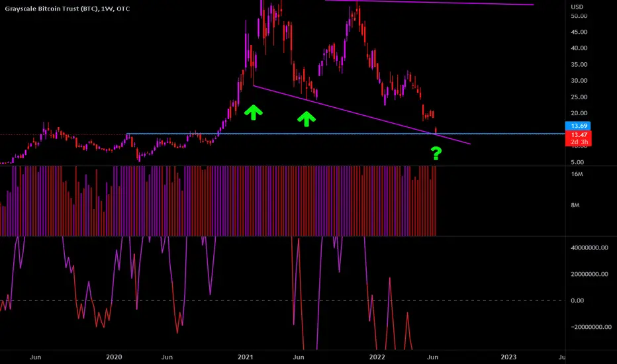The image size is (617, 364).
Task: Click the 40.00 price axis label
Action: coord(579,48)
